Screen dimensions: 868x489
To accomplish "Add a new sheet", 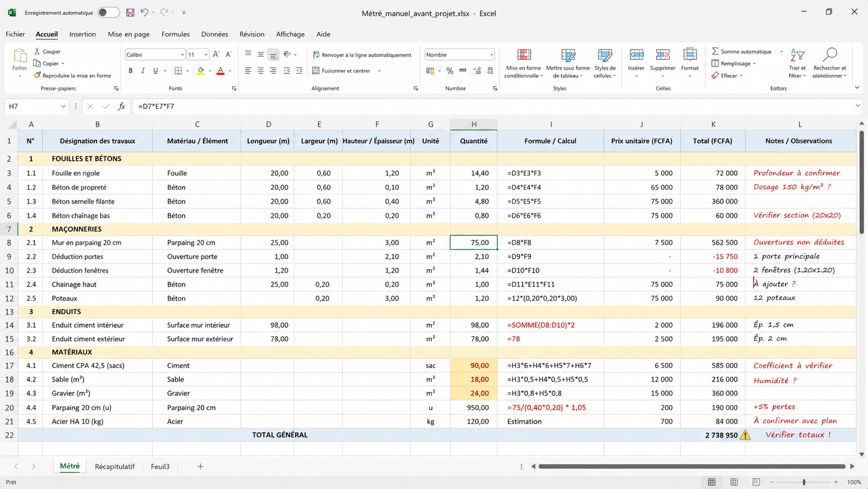I will [200, 467].
